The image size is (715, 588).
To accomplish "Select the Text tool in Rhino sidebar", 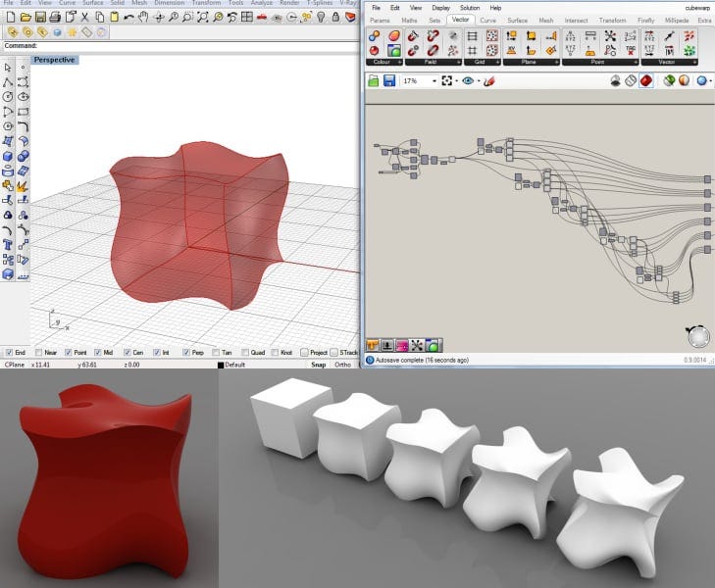I will pos(8,245).
